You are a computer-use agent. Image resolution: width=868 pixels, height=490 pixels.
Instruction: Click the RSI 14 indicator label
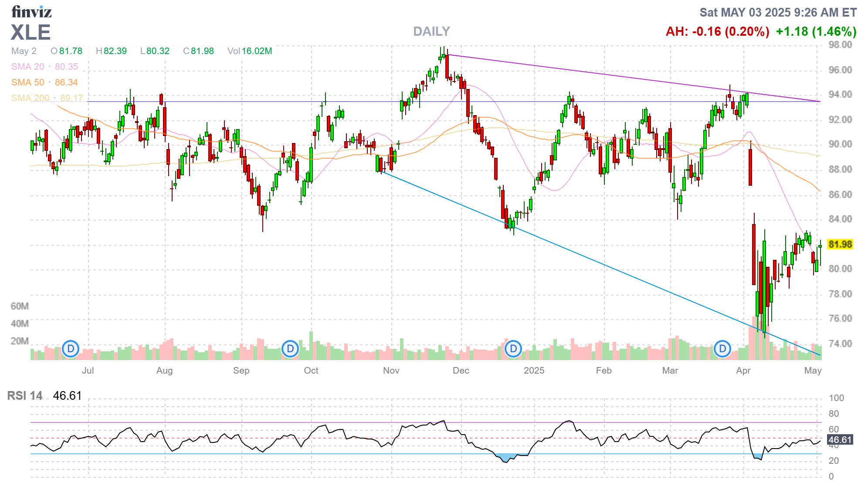[25, 396]
